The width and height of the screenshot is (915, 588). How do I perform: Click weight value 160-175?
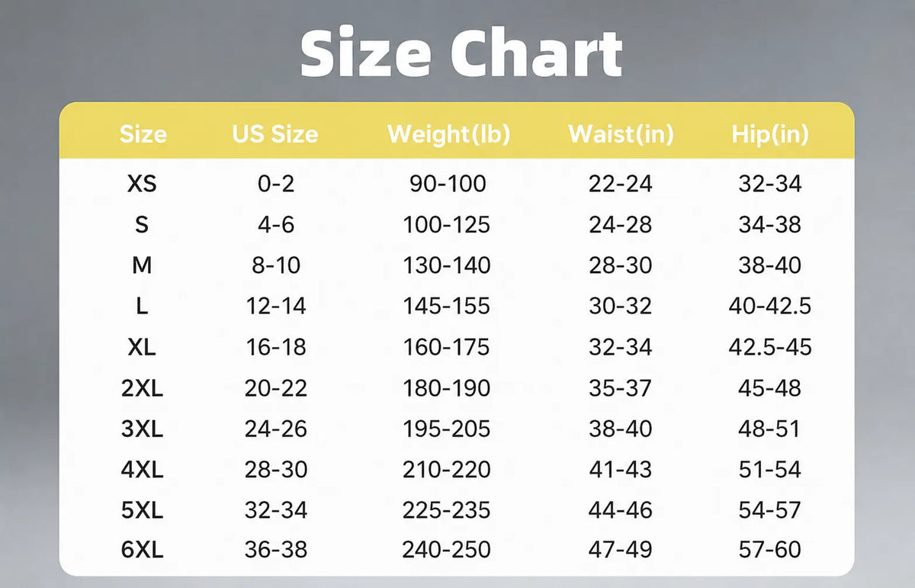pyautogui.click(x=447, y=347)
